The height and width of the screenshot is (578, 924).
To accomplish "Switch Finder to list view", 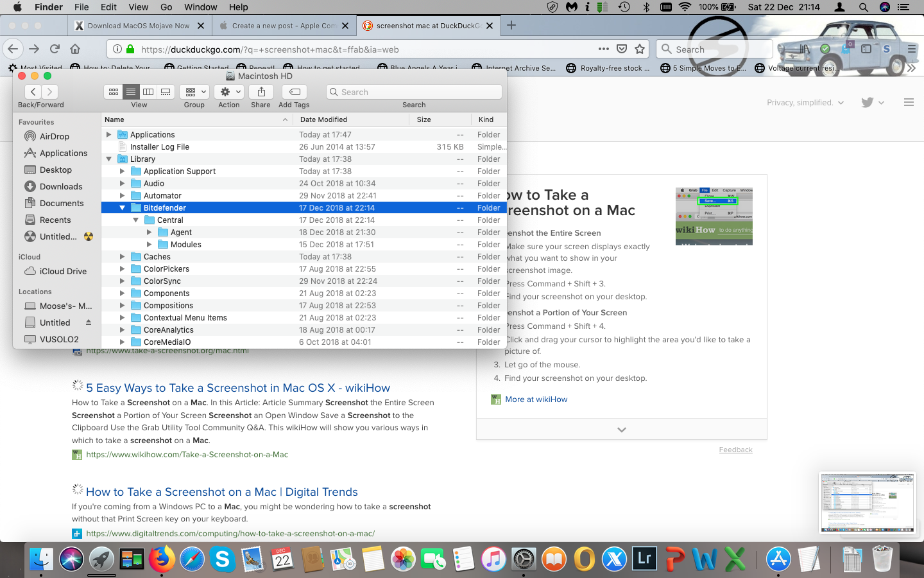I will point(131,92).
